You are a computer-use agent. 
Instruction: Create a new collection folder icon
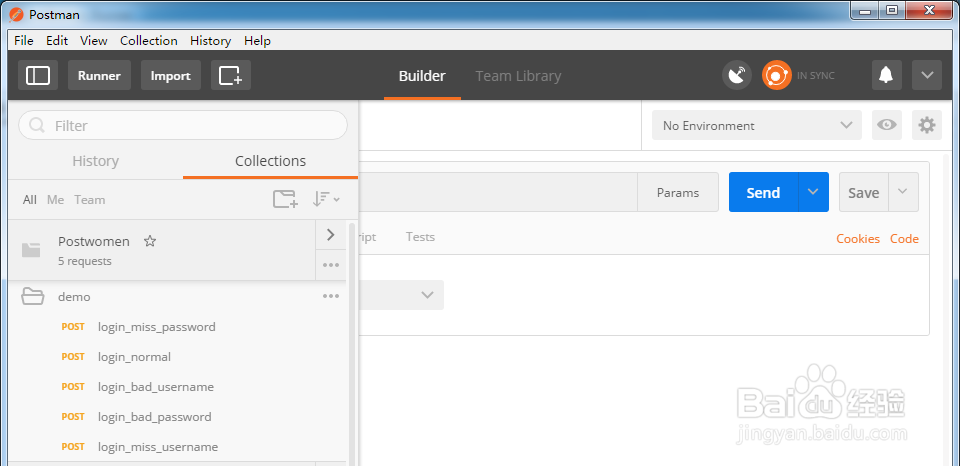[x=285, y=199]
